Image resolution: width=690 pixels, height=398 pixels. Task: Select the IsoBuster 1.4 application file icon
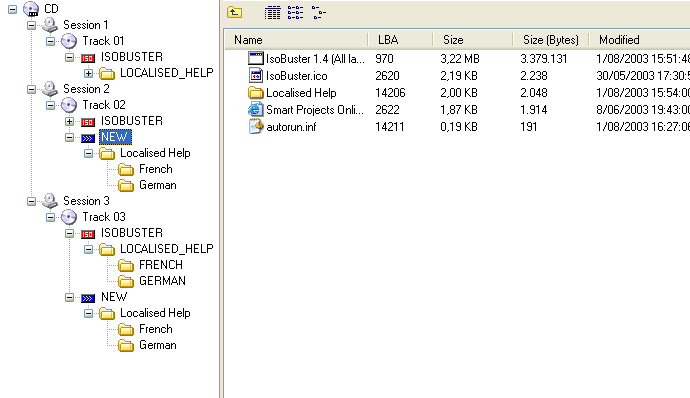pos(256,59)
